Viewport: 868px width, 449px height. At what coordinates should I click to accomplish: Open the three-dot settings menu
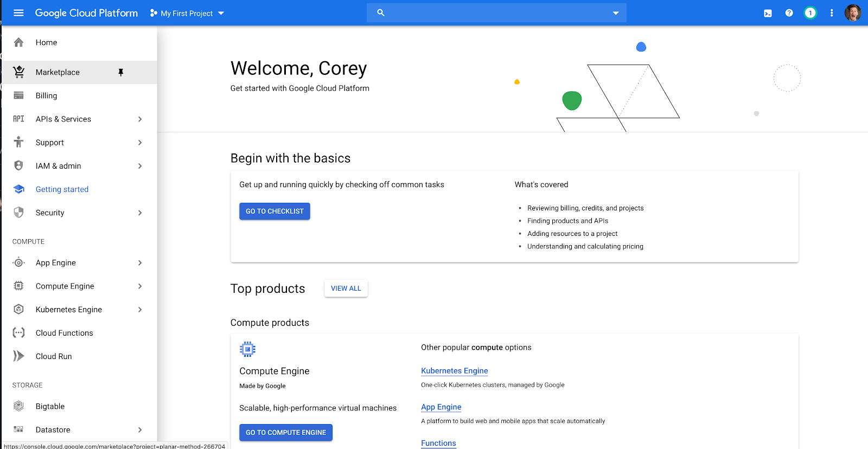[x=831, y=13]
